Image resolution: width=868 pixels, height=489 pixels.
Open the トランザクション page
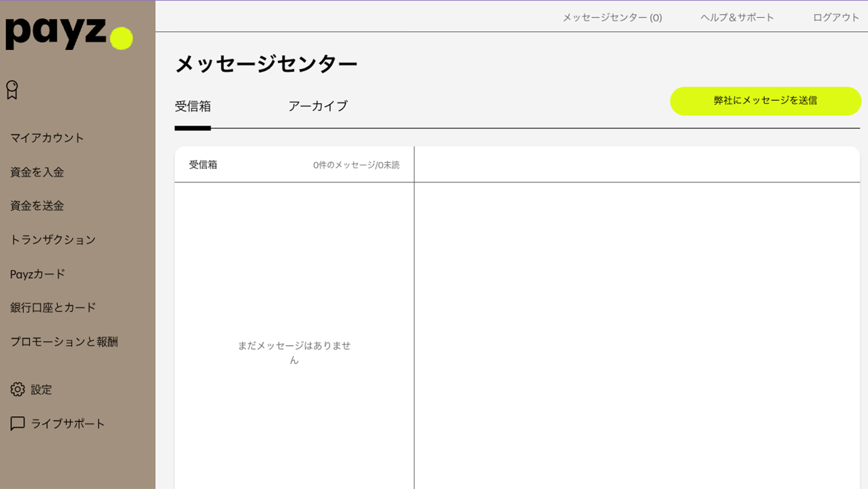[51, 240]
